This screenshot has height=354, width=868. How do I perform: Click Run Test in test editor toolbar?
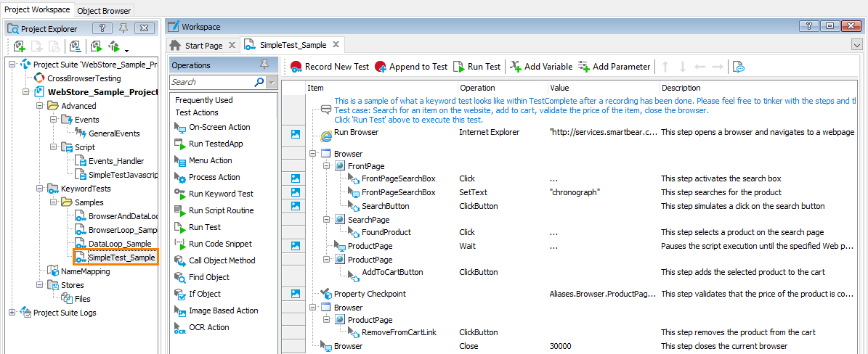[476, 67]
